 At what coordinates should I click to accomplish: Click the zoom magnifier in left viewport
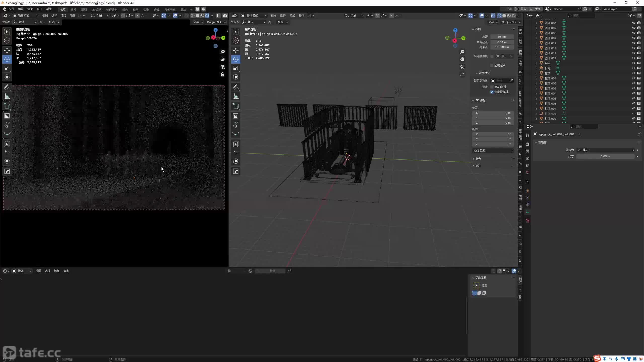223,52
